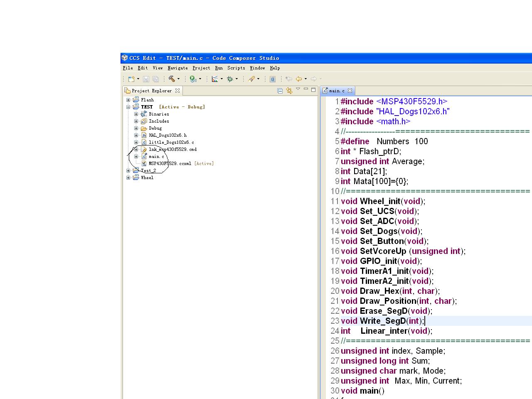Collapse all in Project Explorer

280,91
